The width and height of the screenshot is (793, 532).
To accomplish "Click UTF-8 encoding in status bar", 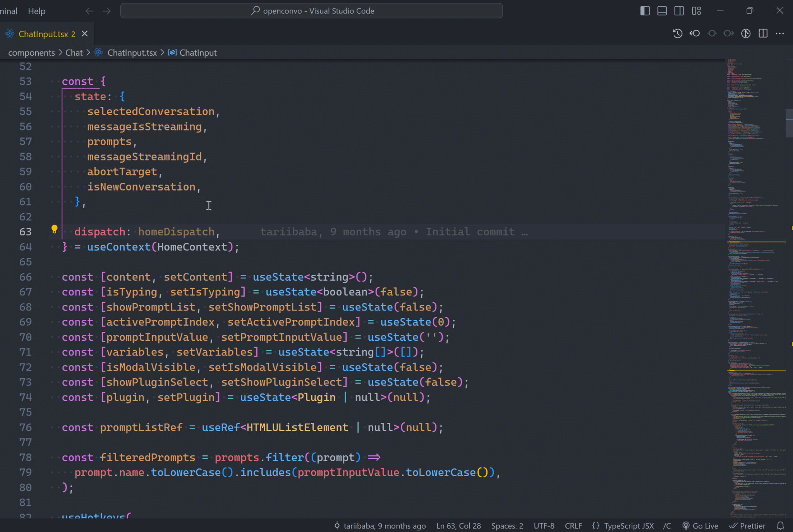I will pyautogui.click(x=544, y=526).
